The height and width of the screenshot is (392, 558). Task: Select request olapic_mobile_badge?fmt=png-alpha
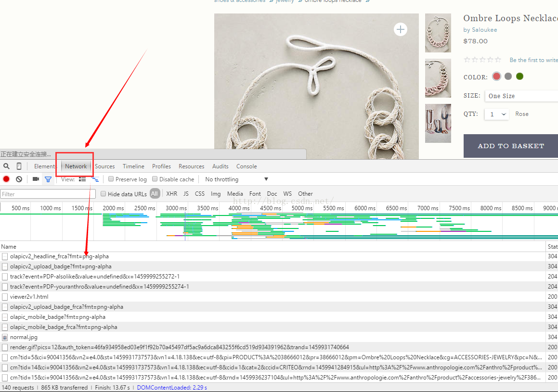(x=273, y=317)
